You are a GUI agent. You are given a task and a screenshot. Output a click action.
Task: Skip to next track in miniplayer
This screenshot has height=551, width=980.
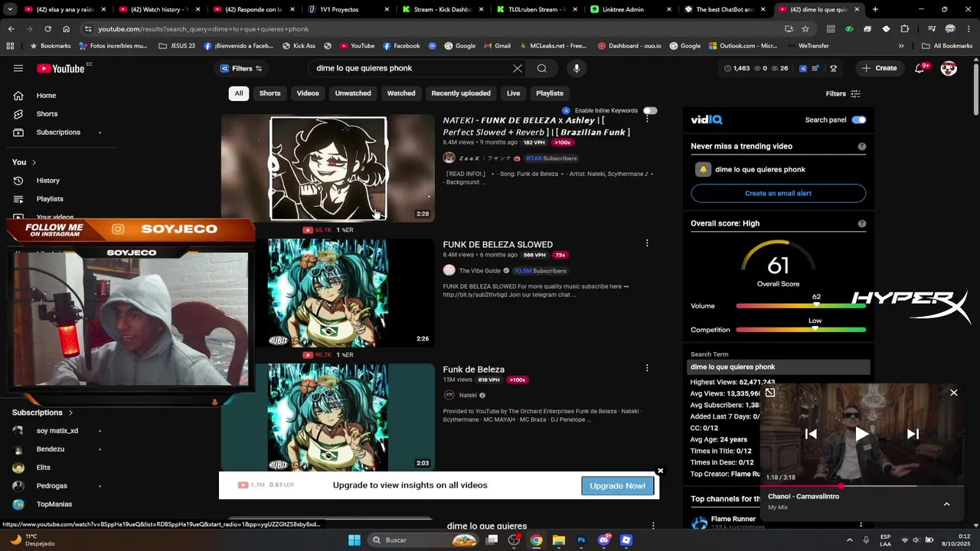pos(913,434)
